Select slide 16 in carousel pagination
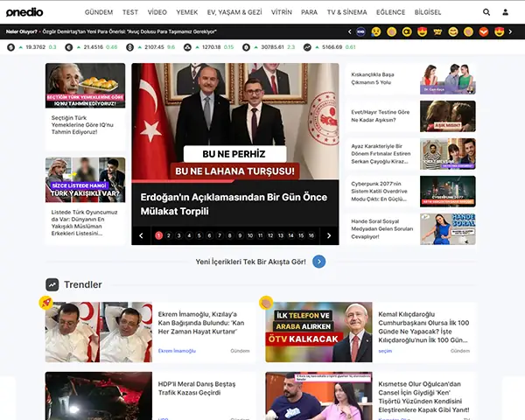The width and height of the screenshot is (525, 420). click(311, 235)
